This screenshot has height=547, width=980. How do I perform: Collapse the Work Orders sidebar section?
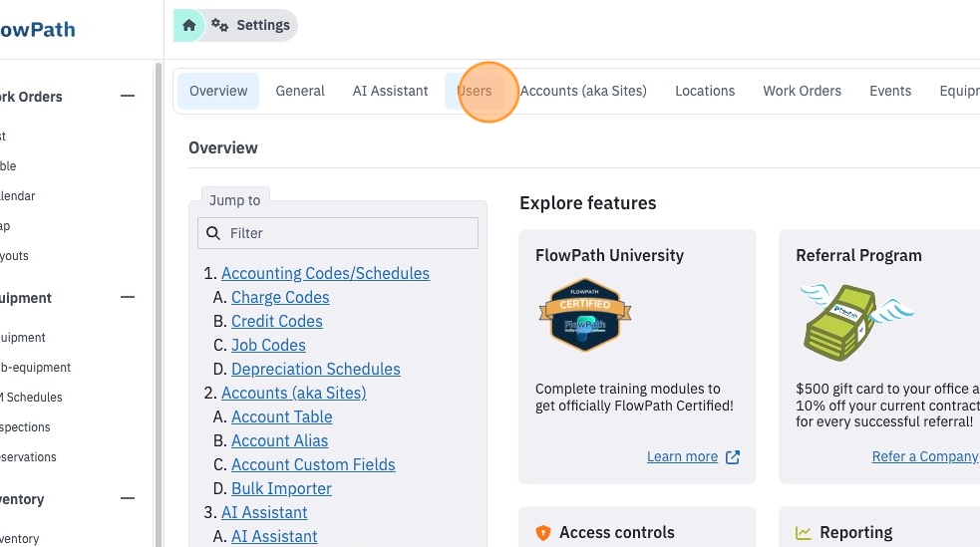(x=128, y=97)
